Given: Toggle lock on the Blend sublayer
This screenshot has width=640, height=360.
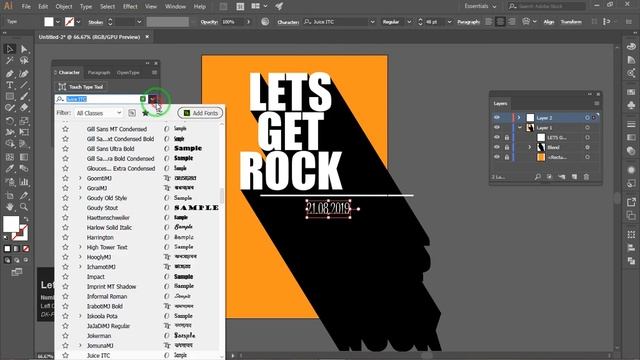Looking at the screenshot, I should click(507, 147).
